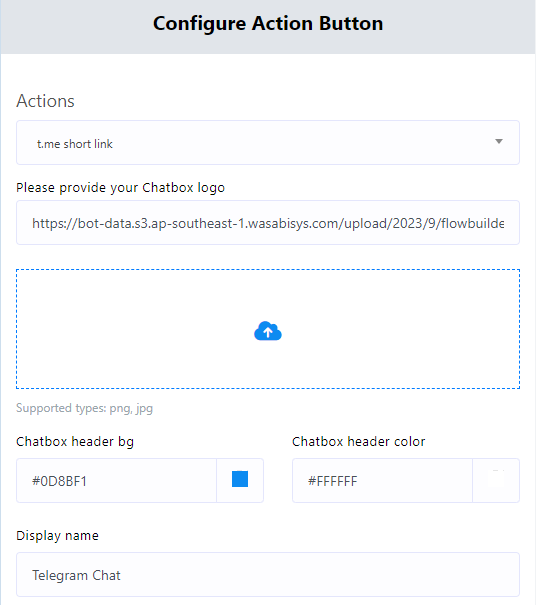Click the "Supported types: png, jpg" hint
This screenshot has width=536, height=605.
[85, 408]
